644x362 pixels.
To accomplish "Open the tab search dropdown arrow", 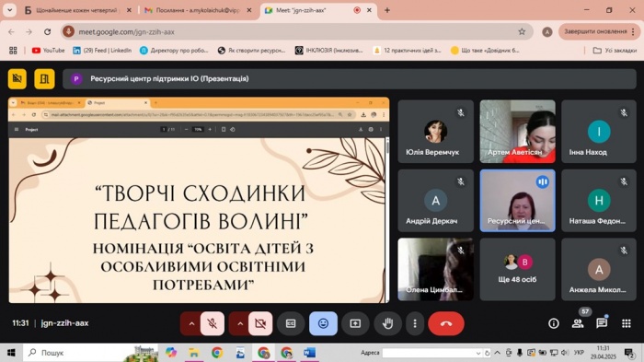I will point(10,10).
